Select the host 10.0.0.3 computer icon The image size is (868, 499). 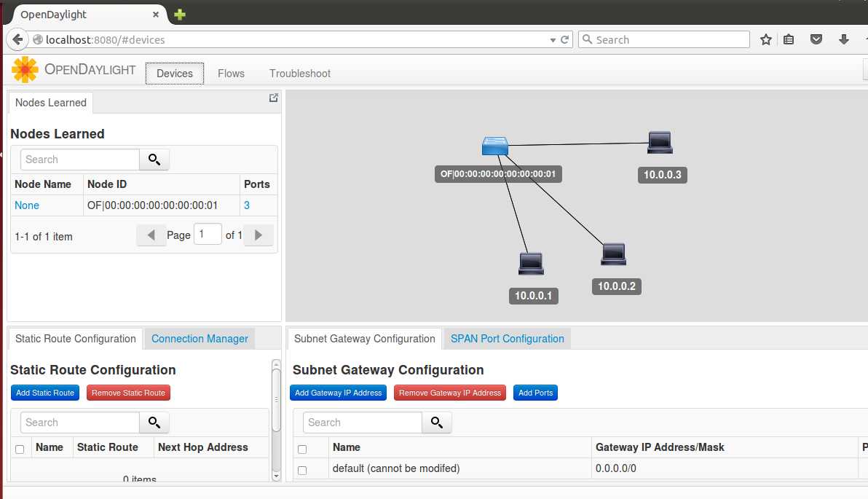(660, 142)
